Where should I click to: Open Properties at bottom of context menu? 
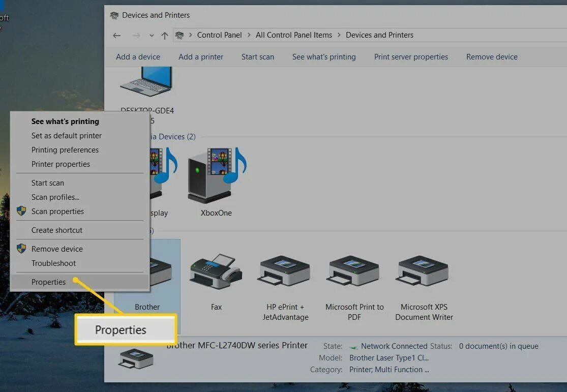[48, 282]
